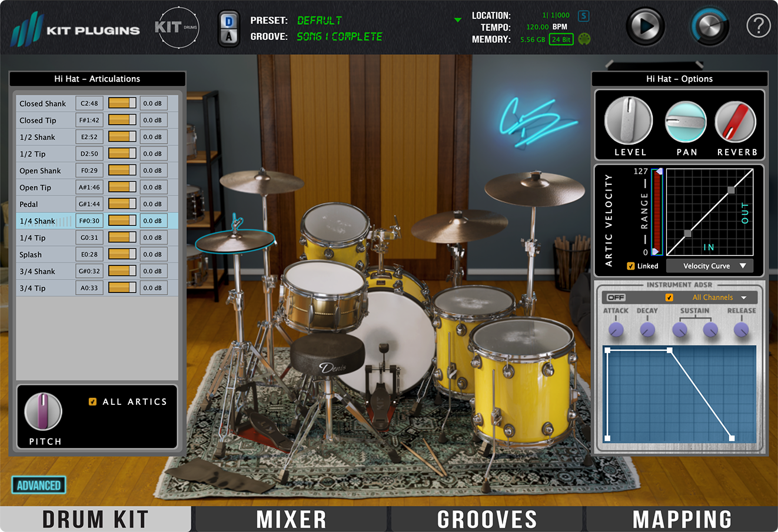Image resolution: width=778 pixels, height=532 pixels.
Task: Click the Play transport button
Action: tap(645, 26)
